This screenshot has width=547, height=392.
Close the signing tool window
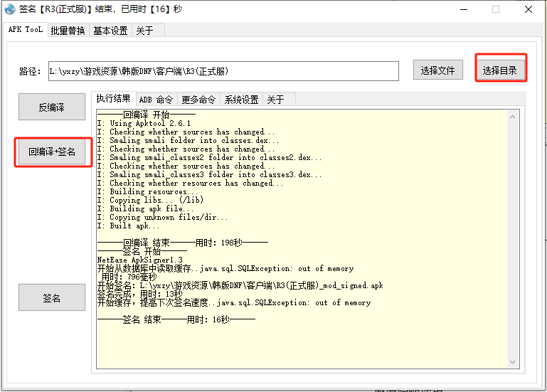click(529, 9)
